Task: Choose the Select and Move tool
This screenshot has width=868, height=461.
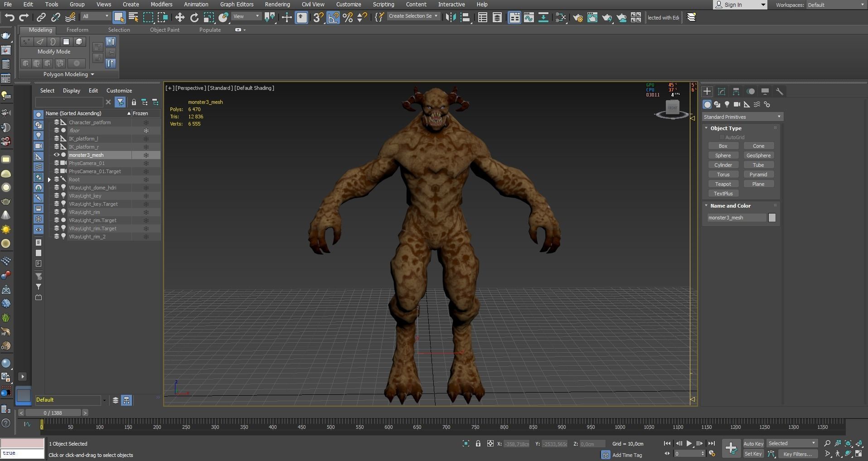Action: point(180,17)
